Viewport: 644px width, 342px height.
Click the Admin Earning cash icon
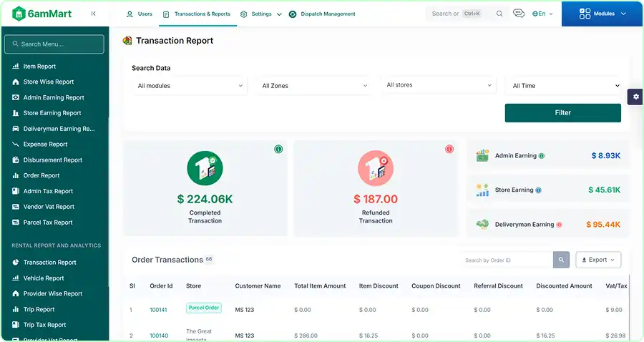pos(482,155)
